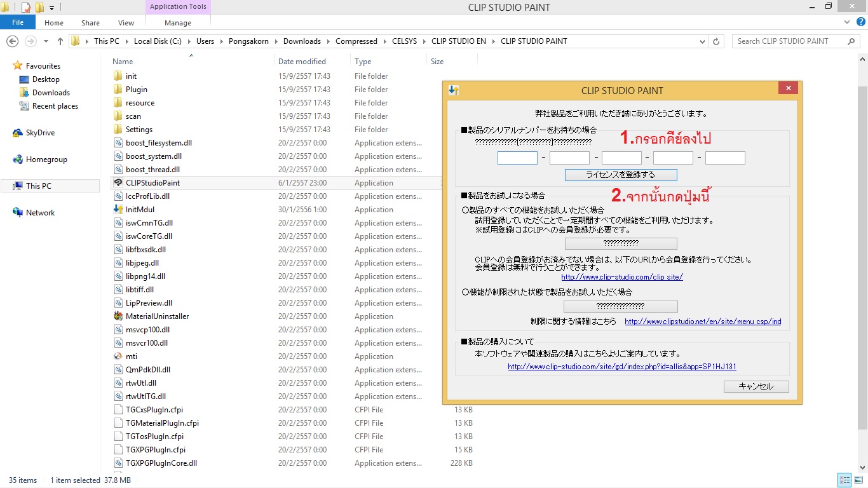This screenshot has height=488, width=868.
Task: Open the File ribbon tab
Action: coord(18,22)
